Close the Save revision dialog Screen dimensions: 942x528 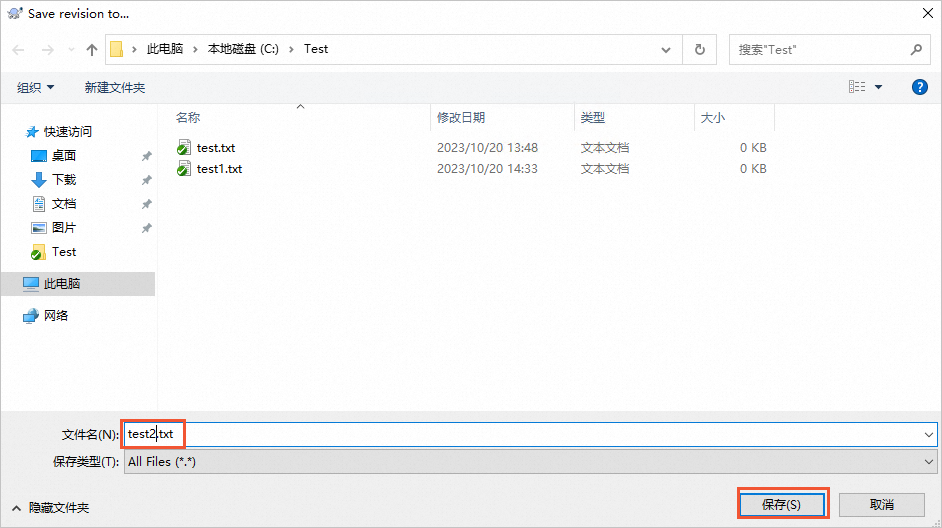tap(928, 13)
